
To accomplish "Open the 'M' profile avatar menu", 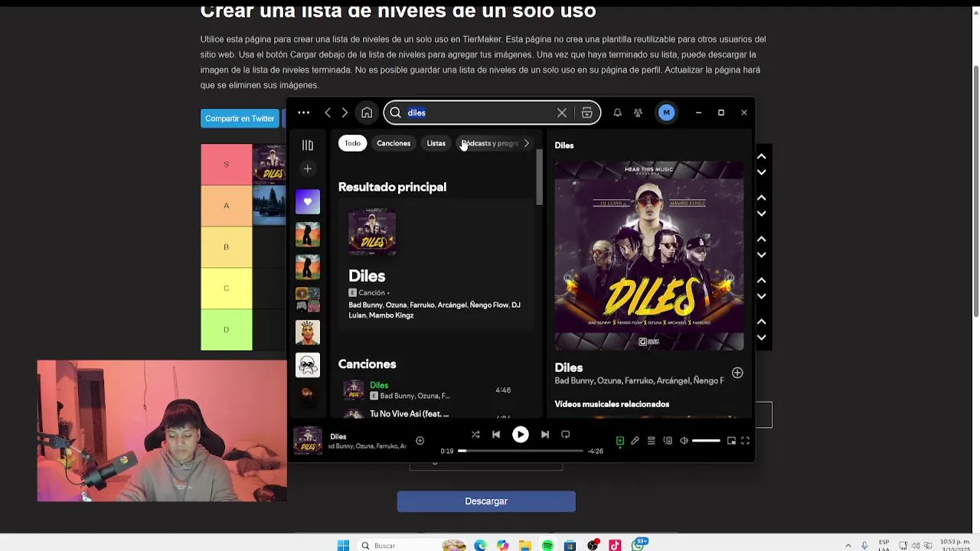I will point(666,112).
